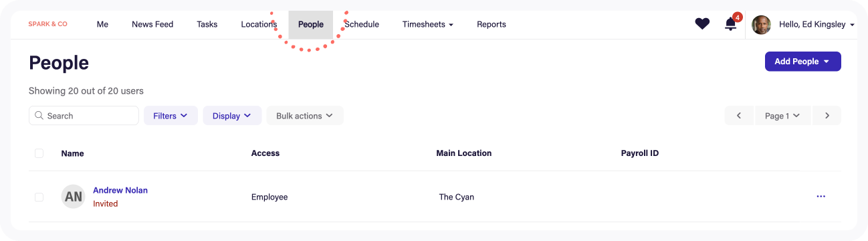
Task: Click the Add People button
Action: tap(802, 62)
